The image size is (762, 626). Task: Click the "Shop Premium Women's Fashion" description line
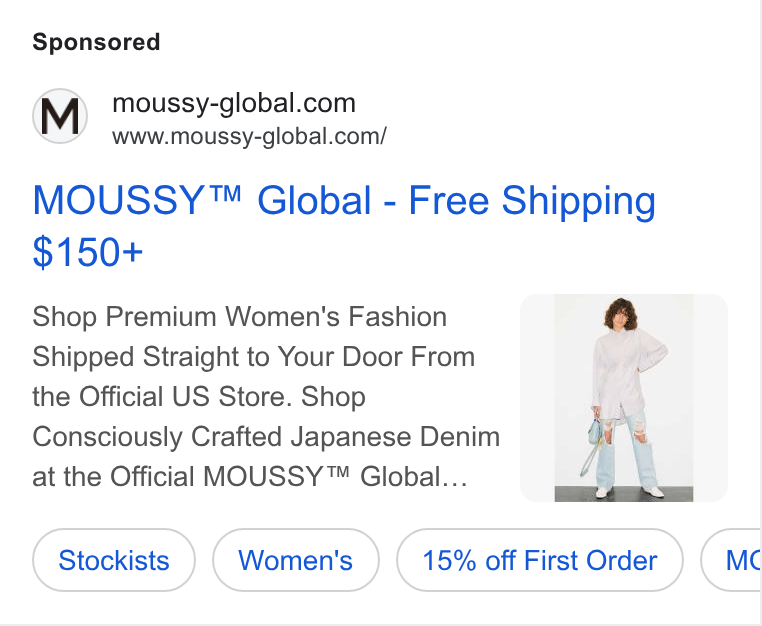(x=240, y=317)
